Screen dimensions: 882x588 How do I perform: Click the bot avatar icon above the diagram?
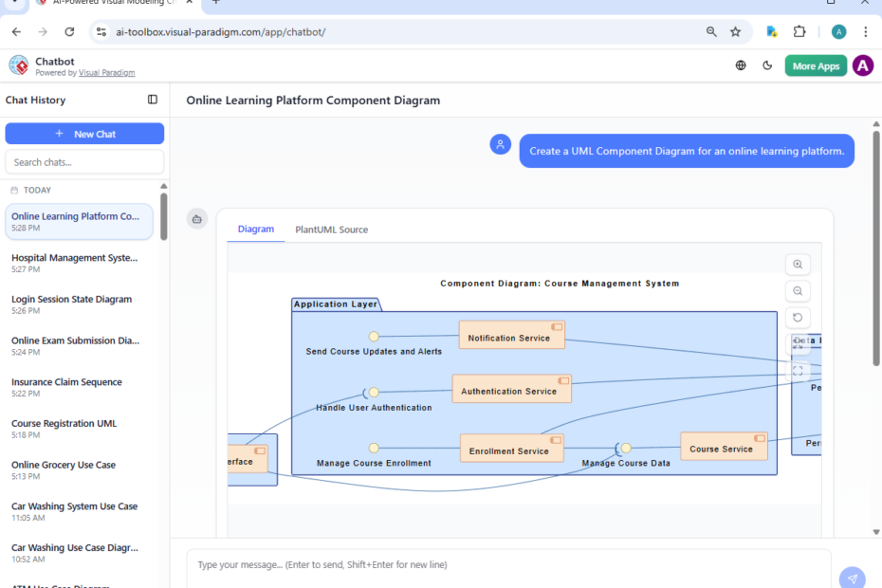pyautogui.click(x=197, y=218)
